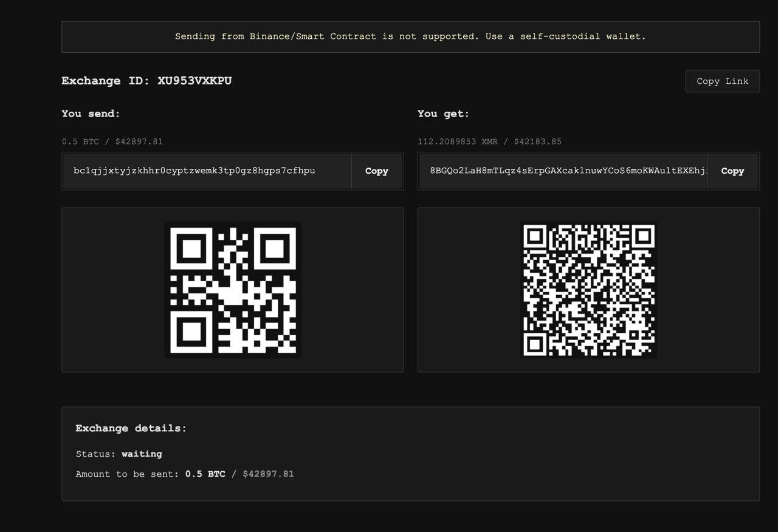Click the Monero address QR code
Screen dimensions: 778x532
click(588, 290)
